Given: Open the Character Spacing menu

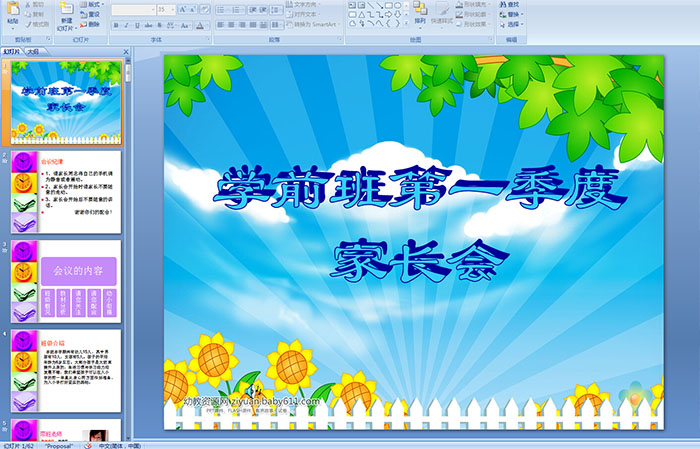Looking at the screenshot, I should (x=171, y=25).
